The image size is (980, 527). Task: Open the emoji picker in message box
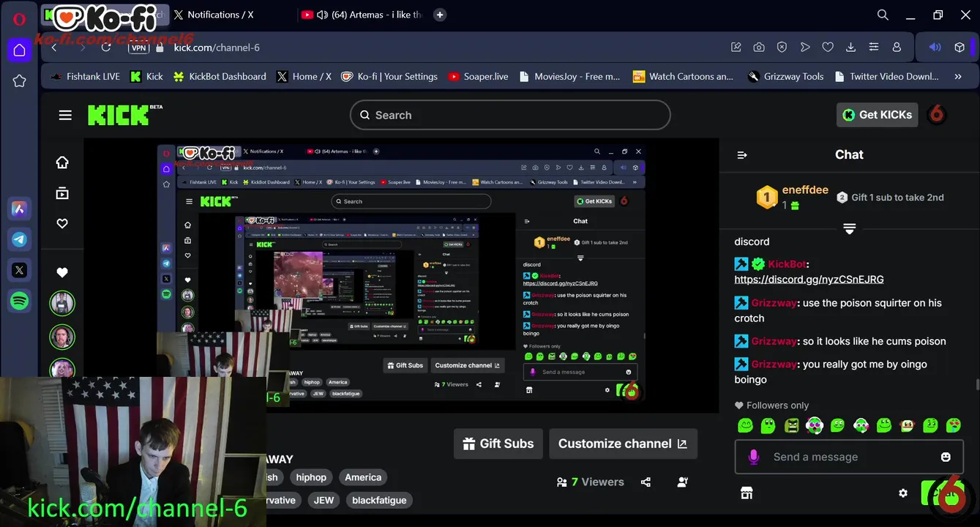(946, 457)
